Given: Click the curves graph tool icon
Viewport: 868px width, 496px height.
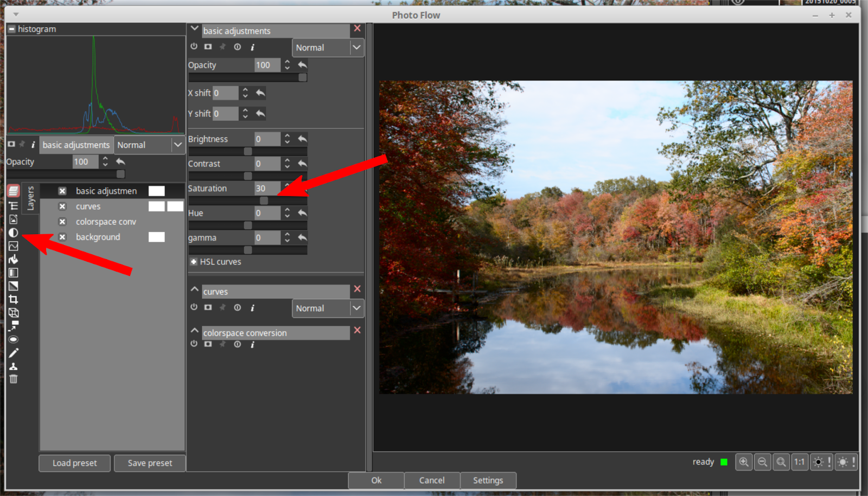Looking at the screenshot, I should [x=14, y=246].
